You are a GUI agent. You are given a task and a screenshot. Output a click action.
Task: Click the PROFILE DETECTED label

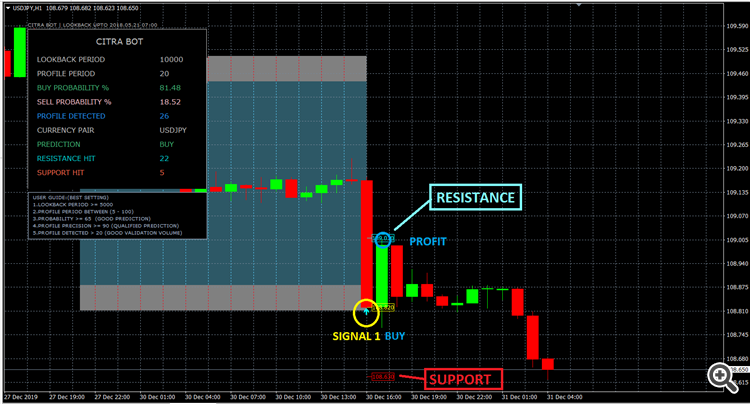coord(71,116)
